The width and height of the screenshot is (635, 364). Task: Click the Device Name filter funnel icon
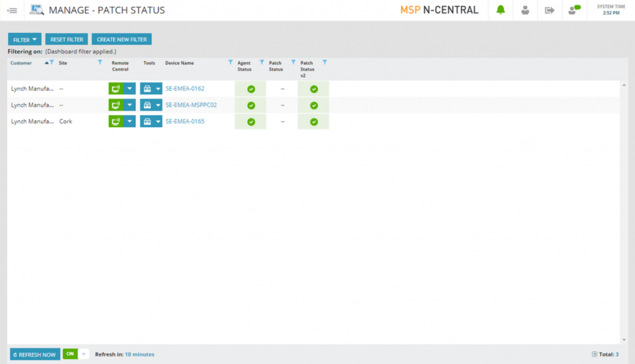point(230,61)
